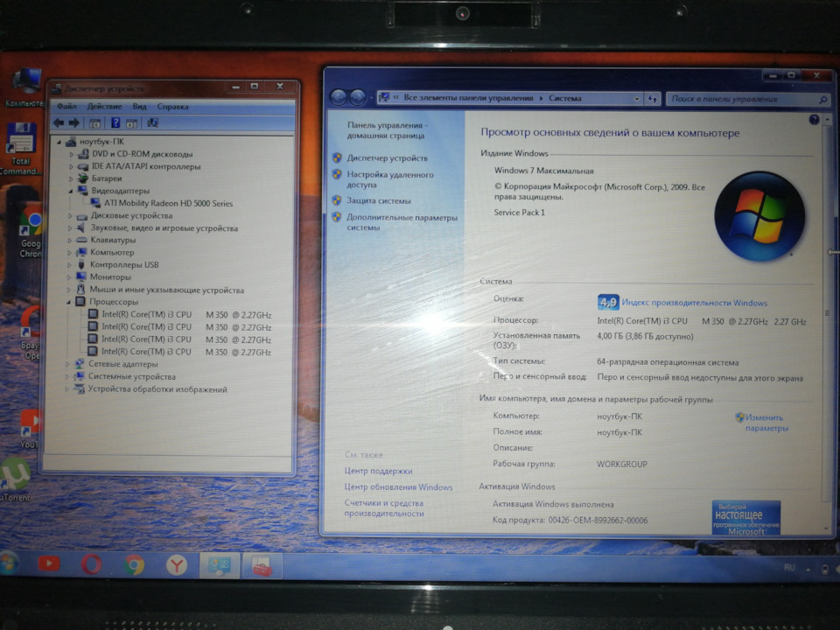This screenshot has width=840, height=630.
Task: Click Все элементы панели управления breadcrumb
Action: (468, 97)
